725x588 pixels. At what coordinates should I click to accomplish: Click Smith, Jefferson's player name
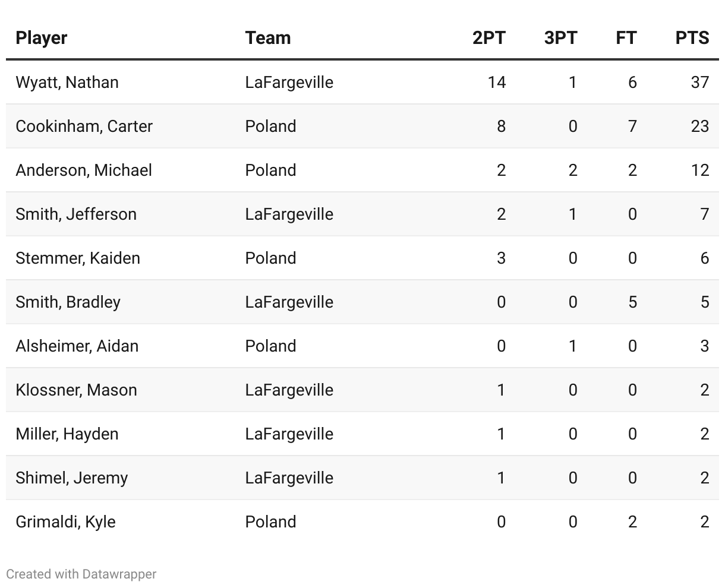point(76,214)
